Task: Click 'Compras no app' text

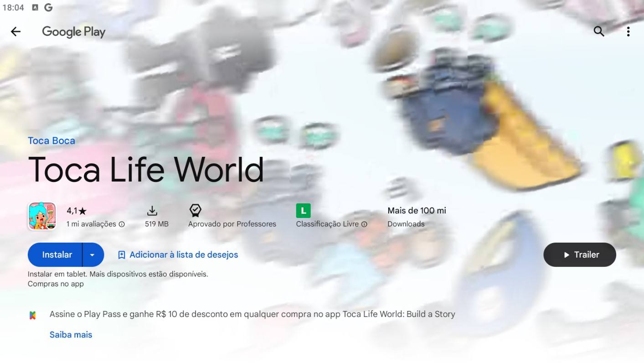Action: click(56, 284)
